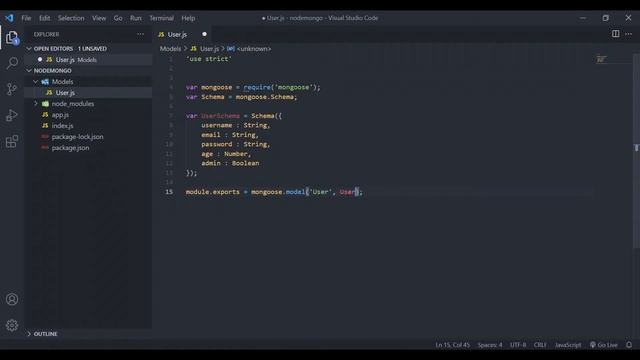Open notifications bell in status bar
The width and height of the screenshot is (640, 360).
point(629,345)
